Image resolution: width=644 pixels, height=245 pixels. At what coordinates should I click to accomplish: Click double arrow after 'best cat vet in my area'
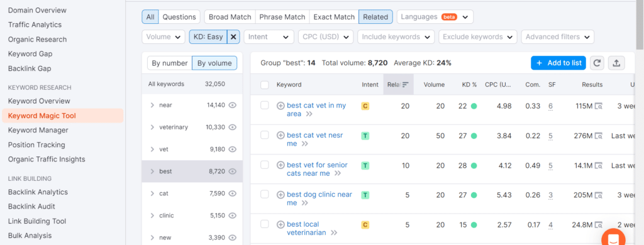(309, 114)
